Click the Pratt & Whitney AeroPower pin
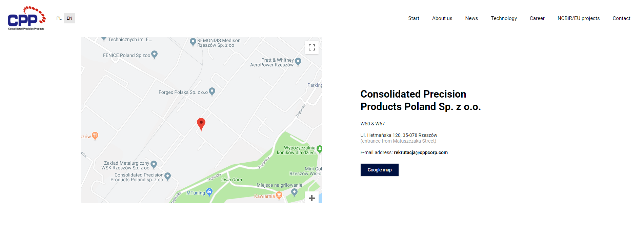Screen dimensions: 644x228 pos(298,62)
